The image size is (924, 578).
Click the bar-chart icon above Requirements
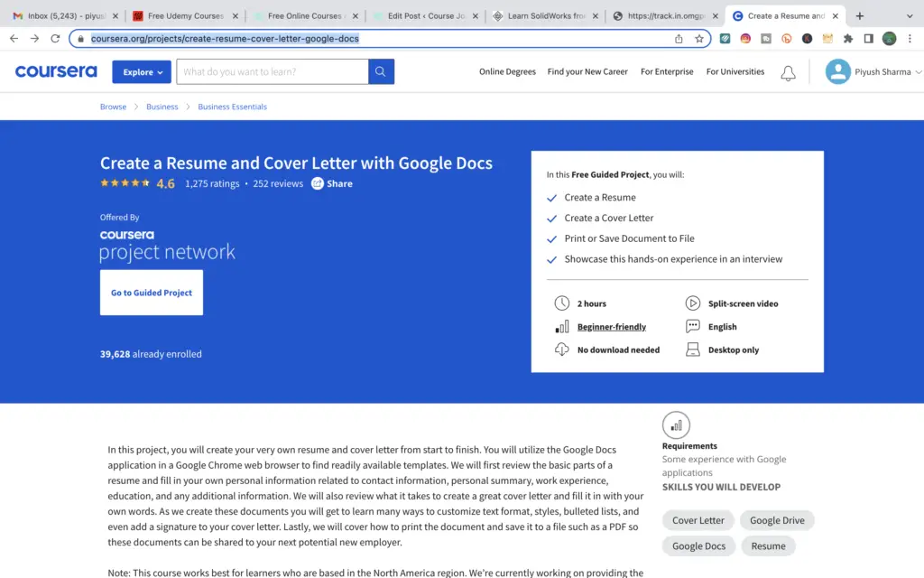click(676, 424)
